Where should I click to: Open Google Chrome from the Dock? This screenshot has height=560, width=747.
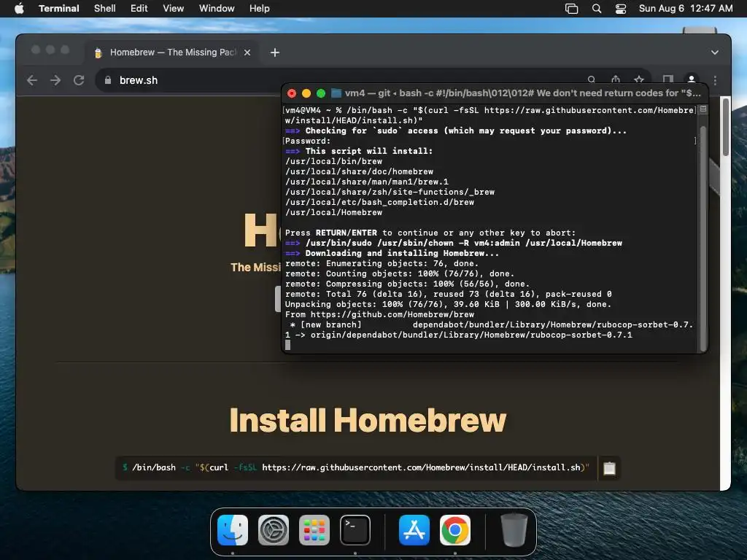tap(455, 530)
